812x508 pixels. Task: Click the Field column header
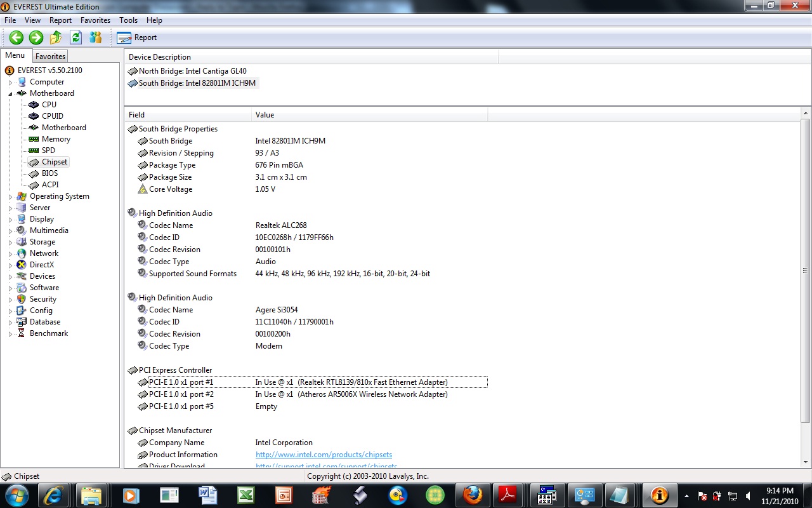(188, 115)
